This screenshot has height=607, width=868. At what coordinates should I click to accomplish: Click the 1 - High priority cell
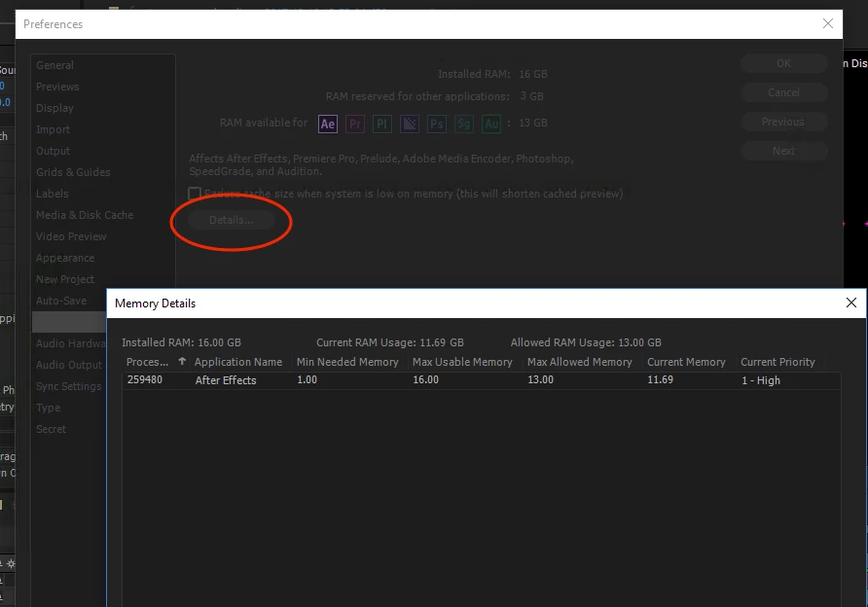point(761,380)
